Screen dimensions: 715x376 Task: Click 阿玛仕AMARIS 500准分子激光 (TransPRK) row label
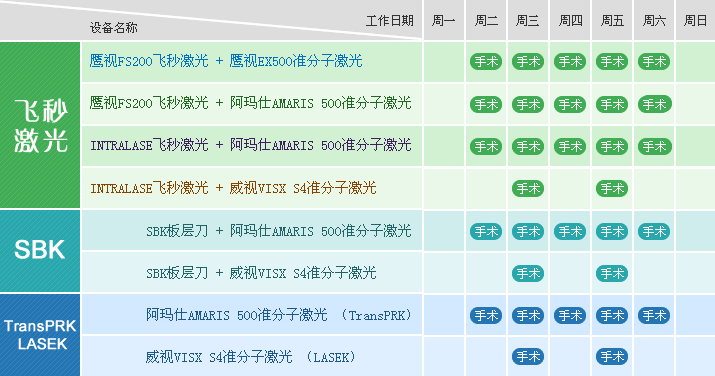click(x=279, y=315)
